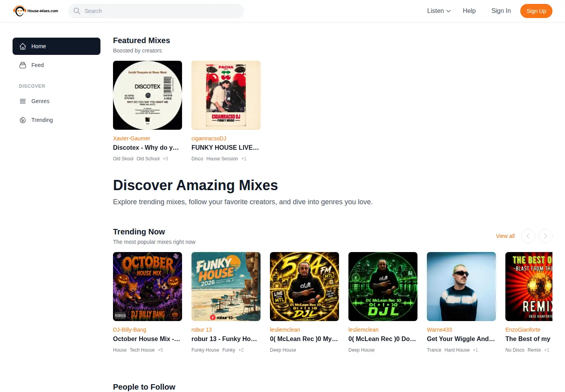Open the mix title 'Discotex - Why do y…'
Screen dimensions: 565x392
(x=146, y=147)
